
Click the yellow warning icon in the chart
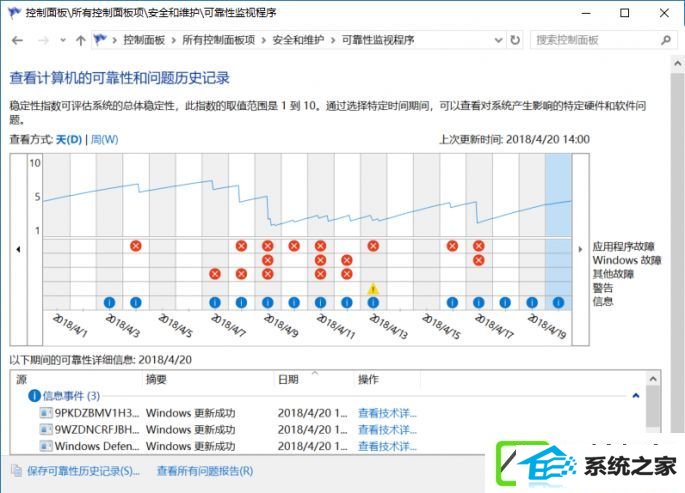(373, 289)
